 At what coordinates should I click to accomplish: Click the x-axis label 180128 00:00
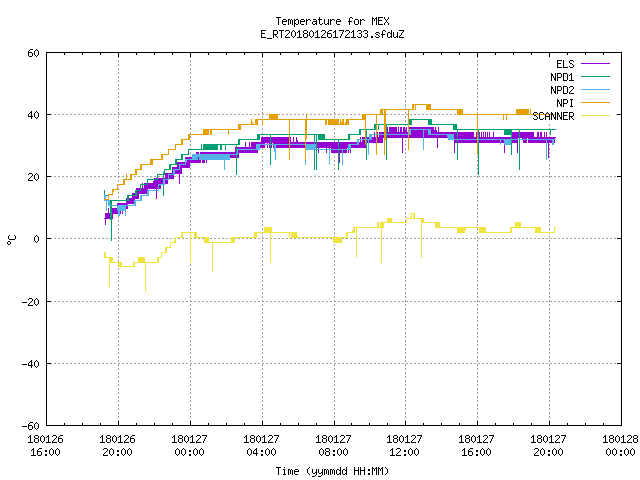coord(620,446)
